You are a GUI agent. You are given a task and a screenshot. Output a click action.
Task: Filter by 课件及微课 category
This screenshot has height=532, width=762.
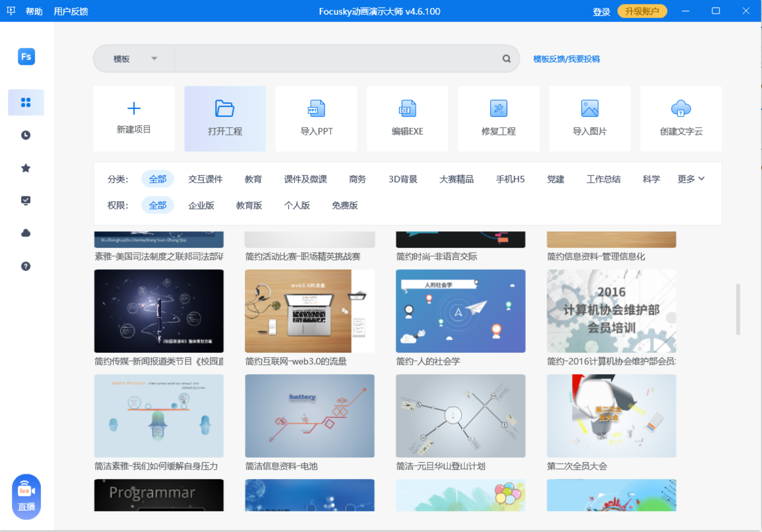(x=306, y=179)
